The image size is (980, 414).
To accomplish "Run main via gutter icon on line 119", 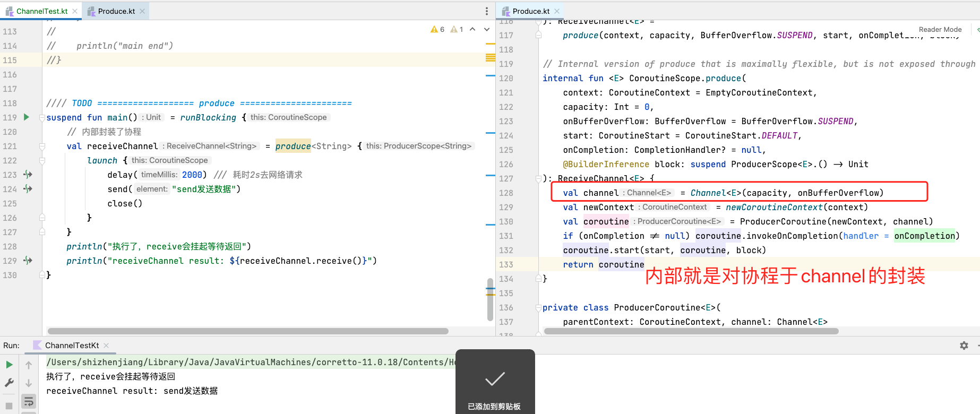I will pyautogui.click(x=27, y=117).
